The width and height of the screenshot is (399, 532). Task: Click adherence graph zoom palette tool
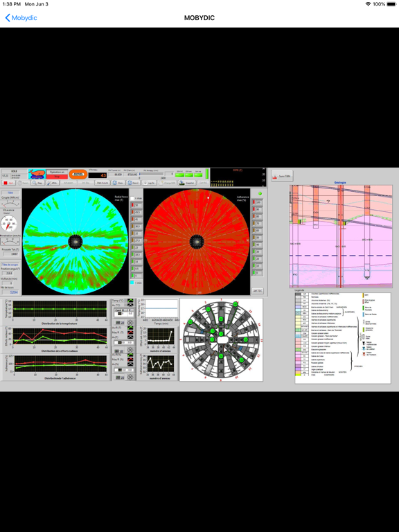(x=120, y=378)
